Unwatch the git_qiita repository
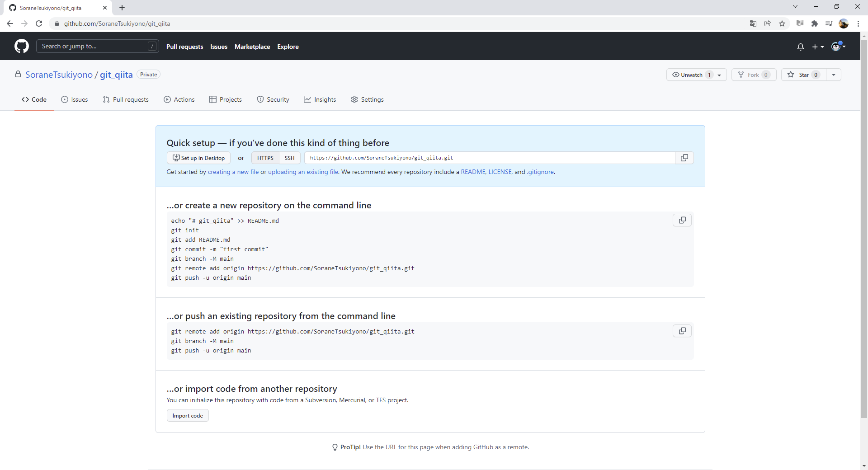Image resolution: width=868 pixels, height=470 pixels. click(x=689, y=75)
